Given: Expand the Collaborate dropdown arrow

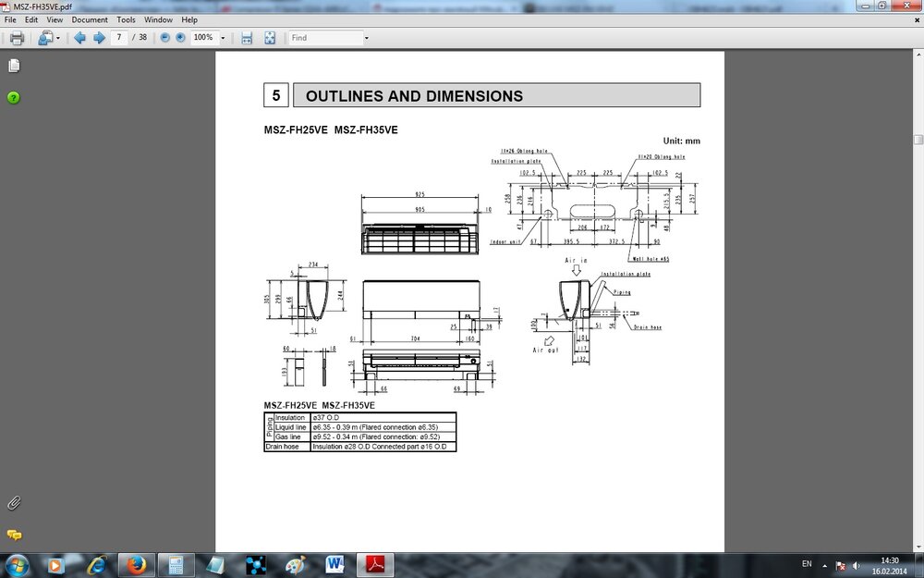Looking at the screenshot, I should pos(57,38).
